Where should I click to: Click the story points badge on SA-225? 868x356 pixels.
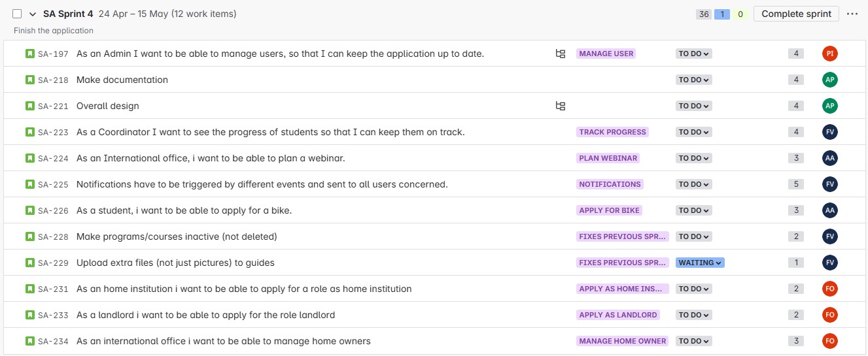(x=795, y=184)
